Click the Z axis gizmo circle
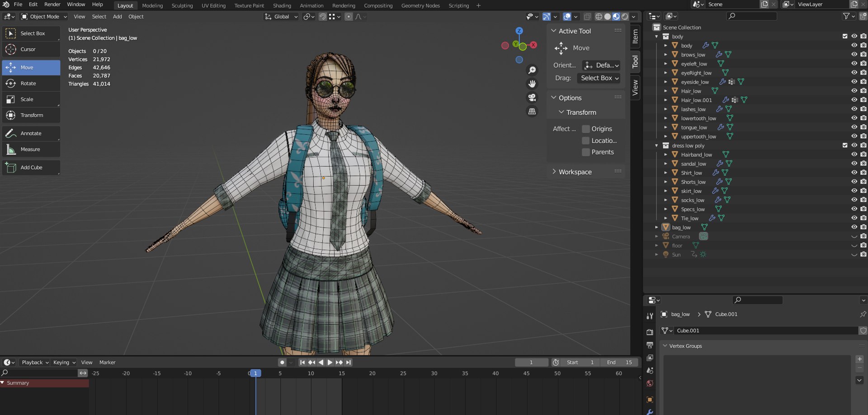The height and width of the screenshot is (415, 868). 519,31
